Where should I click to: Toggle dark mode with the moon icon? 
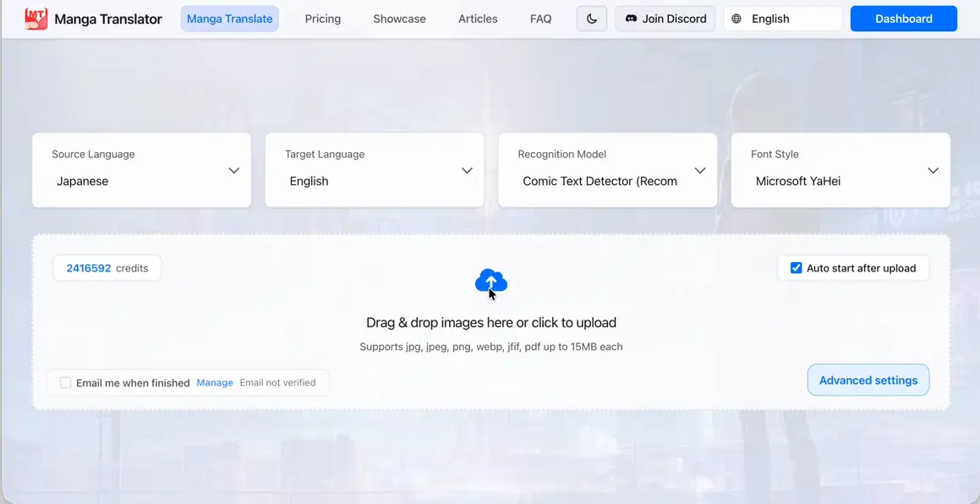pos(591,19)
